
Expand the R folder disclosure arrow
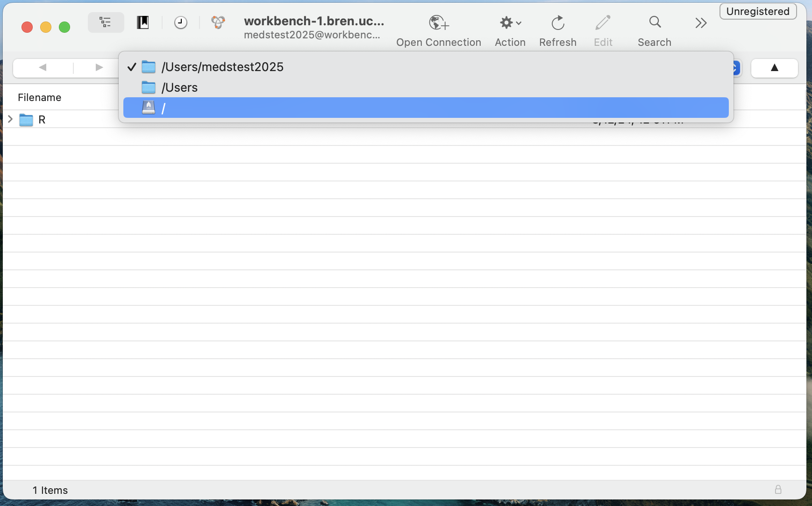point(10,119)
